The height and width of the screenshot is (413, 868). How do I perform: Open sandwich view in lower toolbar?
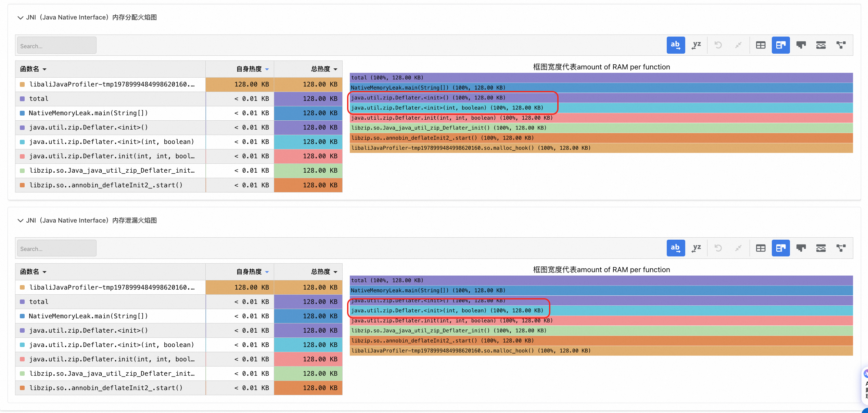click(x=821, y=248)
